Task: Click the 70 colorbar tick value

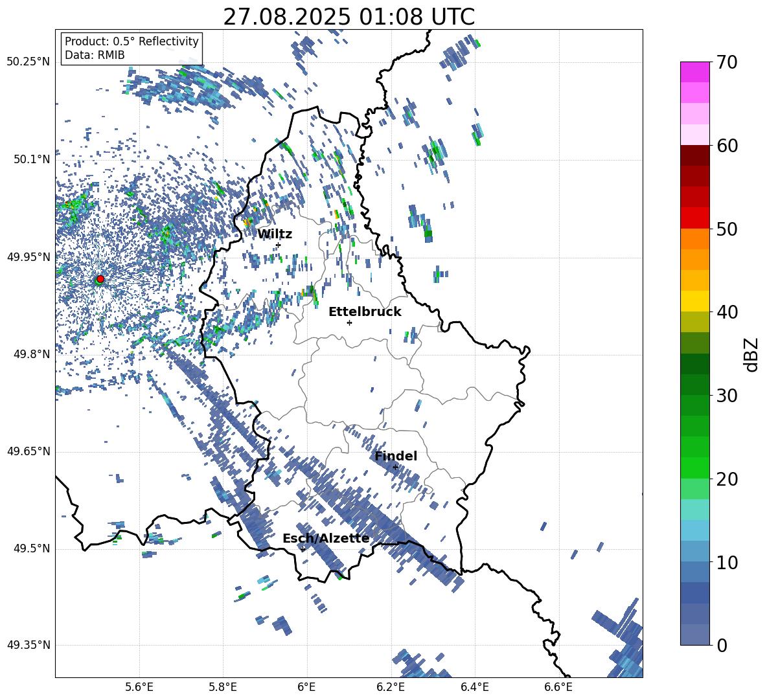Action: (727, 62)
